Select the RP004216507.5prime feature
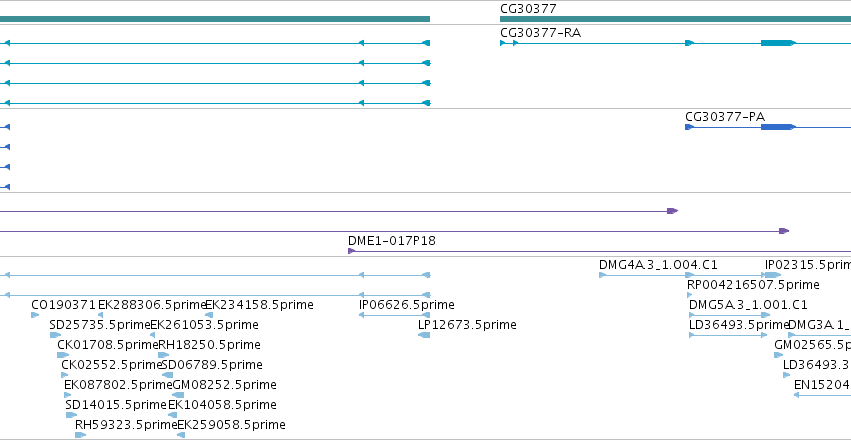Viewport: 851px width, 440px height. coord(689,295)
